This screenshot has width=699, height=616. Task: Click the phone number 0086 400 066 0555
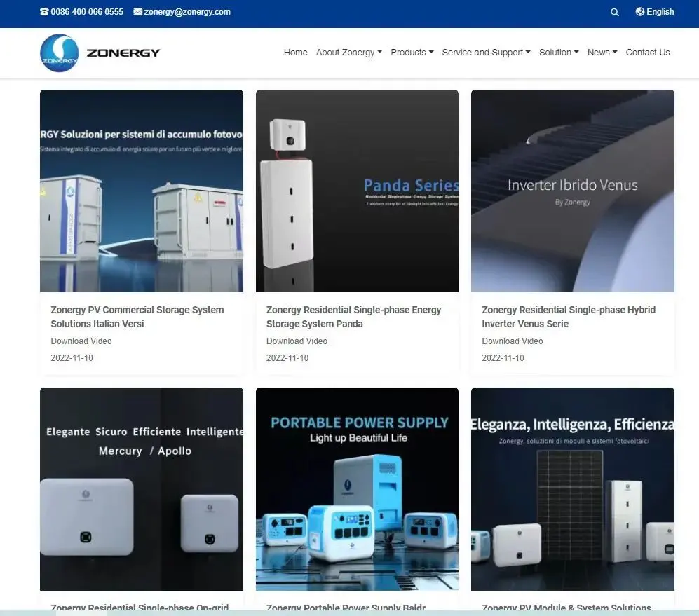click(x=87, y=12)
